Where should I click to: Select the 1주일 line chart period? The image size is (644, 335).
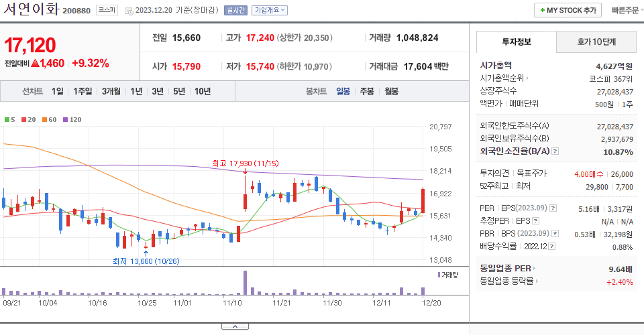pos(83,91)
